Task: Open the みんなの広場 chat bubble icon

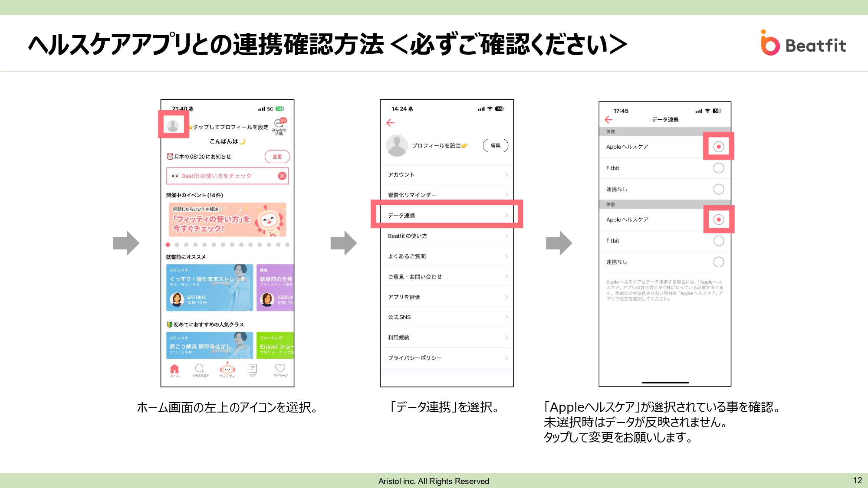Action: (279, 124)
